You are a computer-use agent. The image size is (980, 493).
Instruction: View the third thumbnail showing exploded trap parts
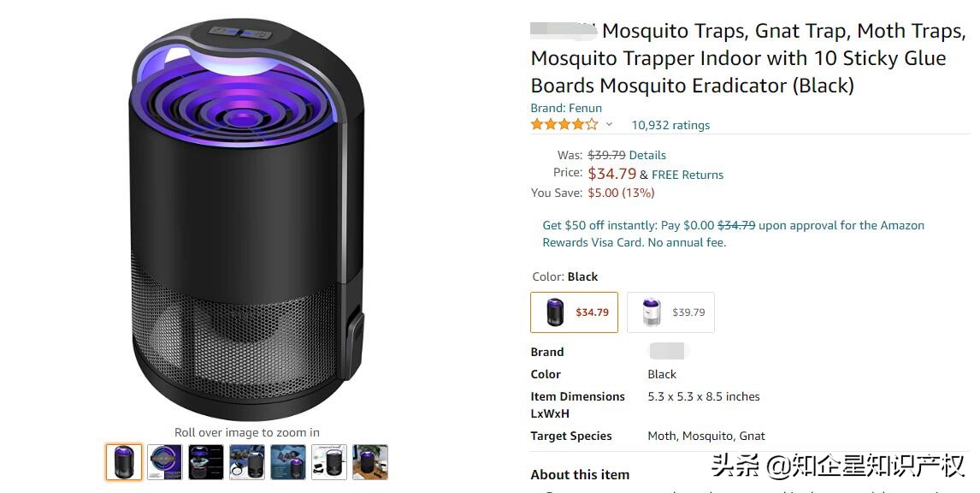[206, 462]
